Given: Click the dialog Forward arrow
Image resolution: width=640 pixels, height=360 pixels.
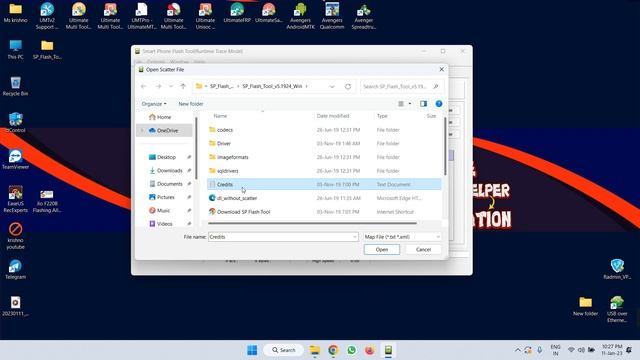Looking at the screenshot, I should (x=158, y=86).
